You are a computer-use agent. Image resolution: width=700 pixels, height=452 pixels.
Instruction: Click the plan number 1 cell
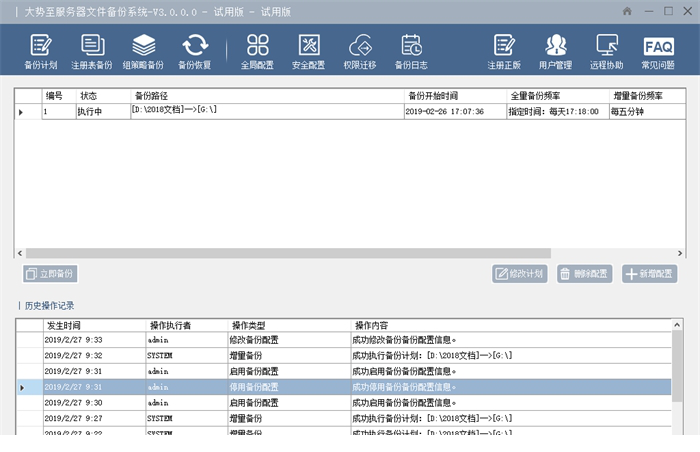pos(59,112)
